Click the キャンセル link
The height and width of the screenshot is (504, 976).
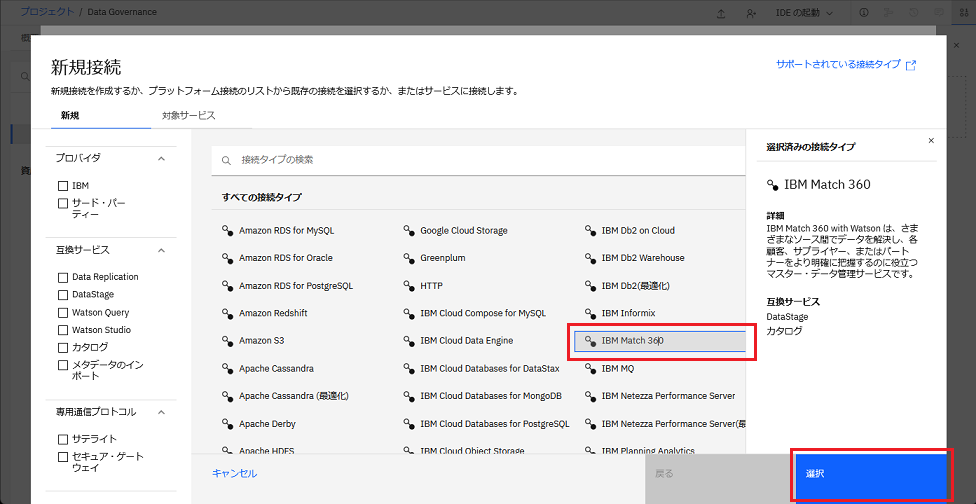click(235, 474)
